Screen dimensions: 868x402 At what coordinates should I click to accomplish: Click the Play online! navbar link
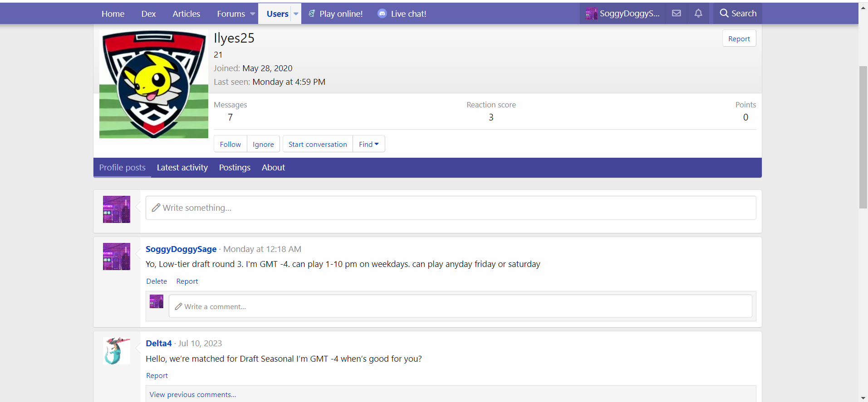pyautogui.click(x=336, y=14)
